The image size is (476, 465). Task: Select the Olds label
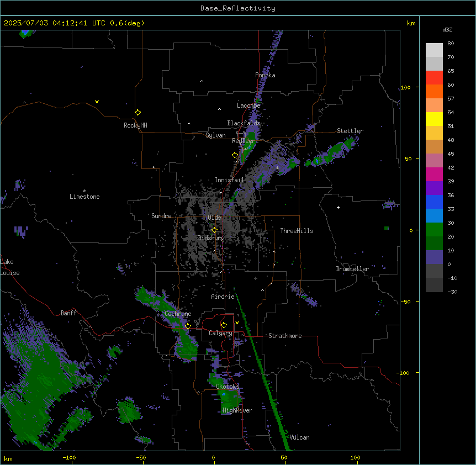[214, 218]
